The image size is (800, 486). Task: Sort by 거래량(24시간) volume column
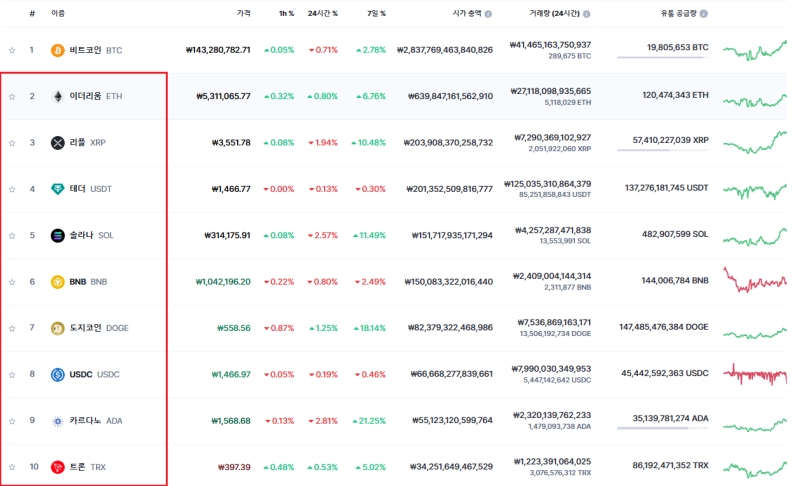click(x=554, y=14)
